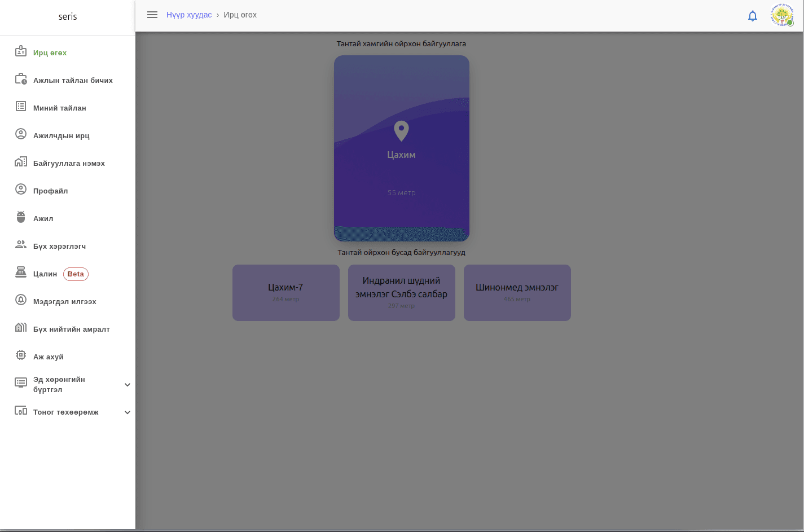Click the Ажил bug icon
Screen dimensions: 804x532
coord(21,218)
